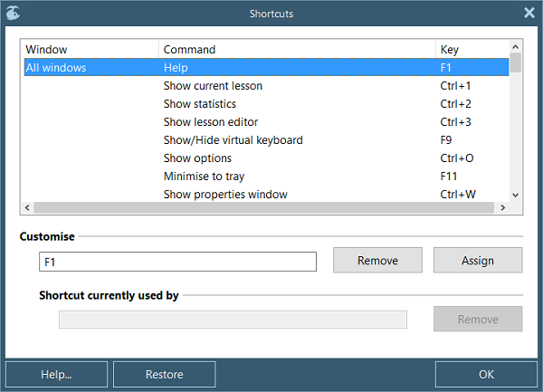Image resolution: width=543 pixels, height=392 pixels.
Task: Select the Help command row
Action: point(267,68)
